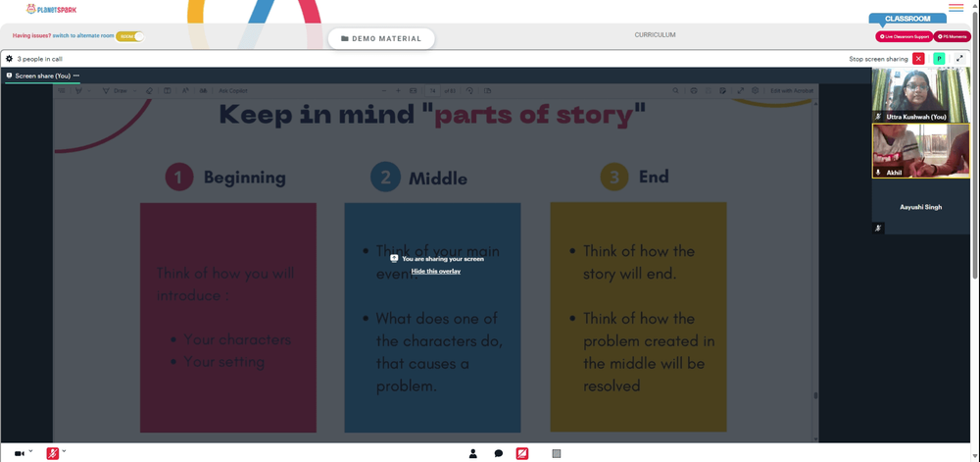Click Ask Copilot in PDF toolbar
The image size is (980, 462).
[x=233, y=90]
